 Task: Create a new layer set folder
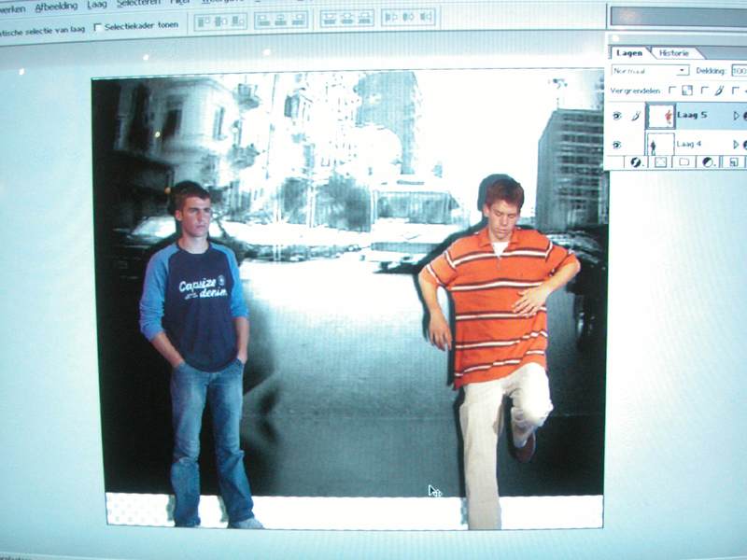(684, 161)
